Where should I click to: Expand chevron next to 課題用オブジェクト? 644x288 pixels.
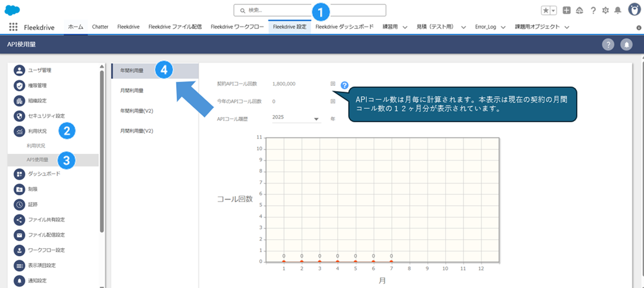coord(567,28)
